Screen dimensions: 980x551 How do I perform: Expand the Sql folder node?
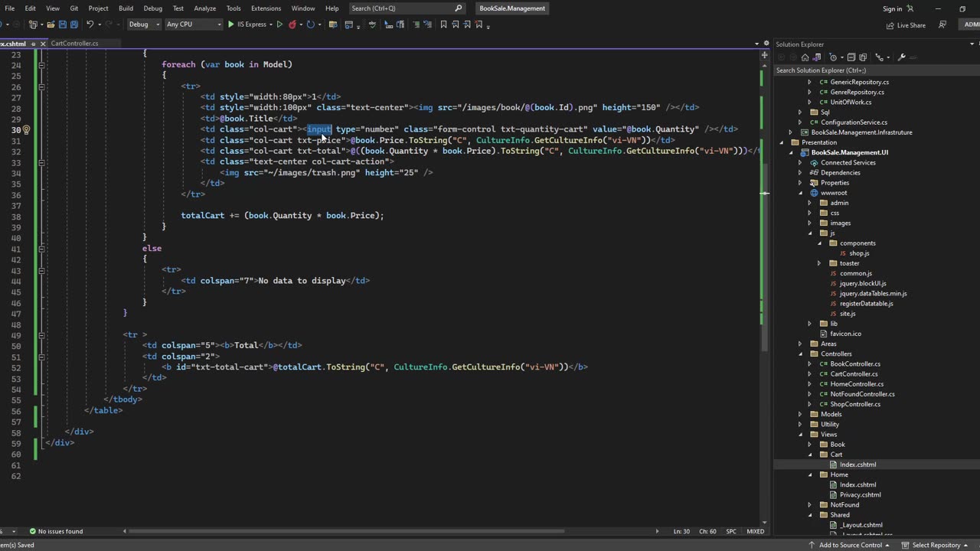click(x=800, y=112)
